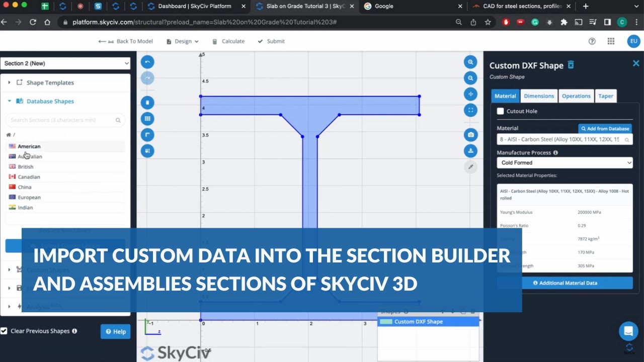Close the Custom DXF Shape panel
The image size is (644, 362).
[636, 63]
